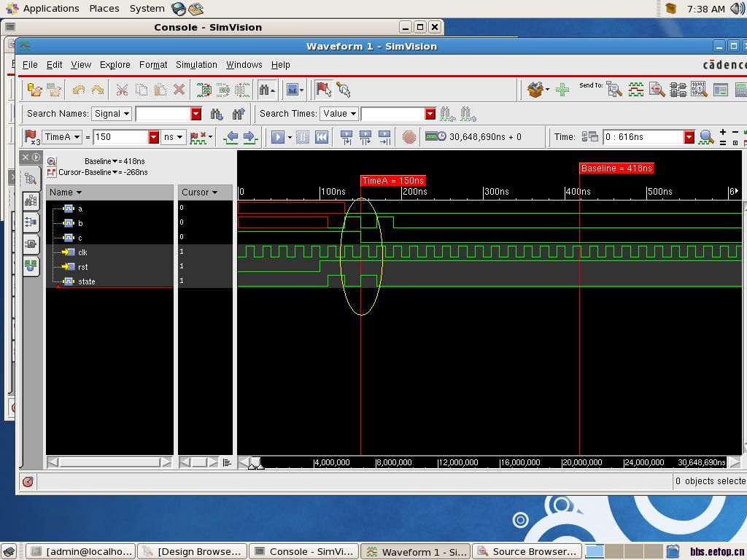
Task: Select the state signal row
Action: click(86, 281)
